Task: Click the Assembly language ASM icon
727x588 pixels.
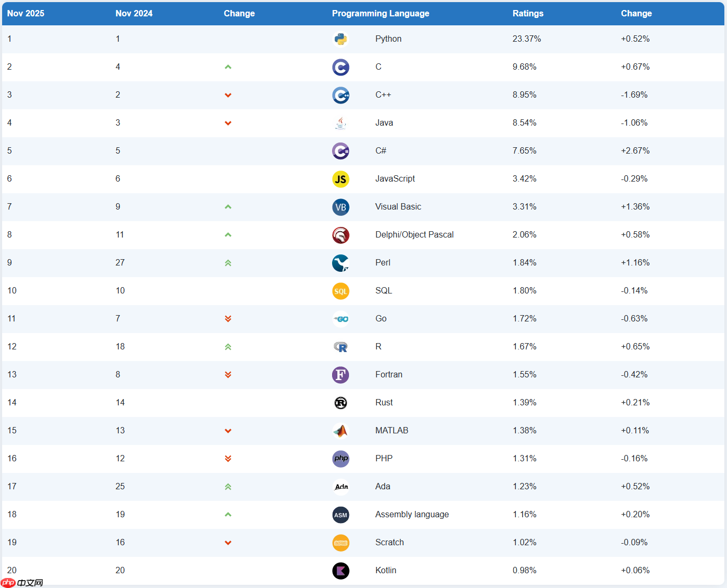Action: (341, 515)
